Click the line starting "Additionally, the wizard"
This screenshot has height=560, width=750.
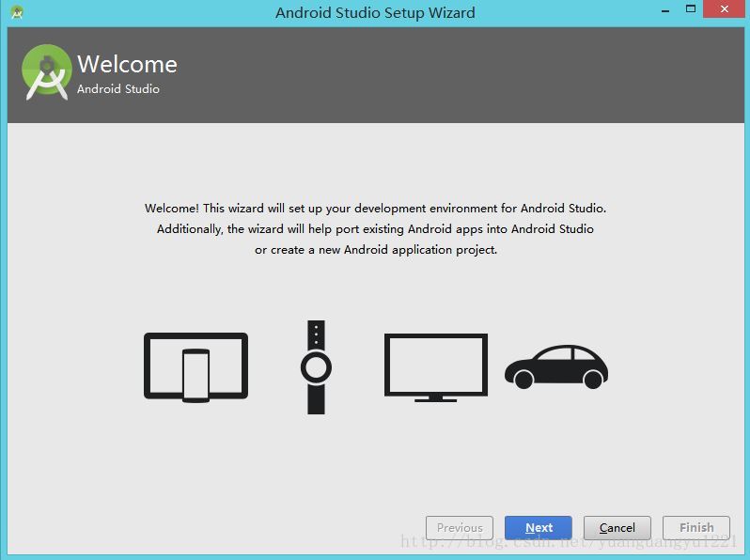coord(376,229)
